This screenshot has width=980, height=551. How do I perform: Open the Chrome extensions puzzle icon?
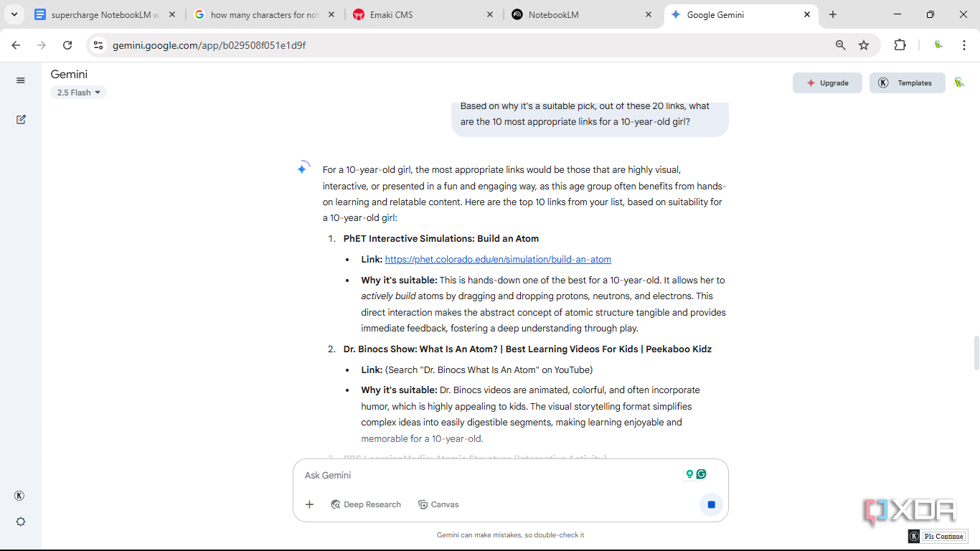900,45
